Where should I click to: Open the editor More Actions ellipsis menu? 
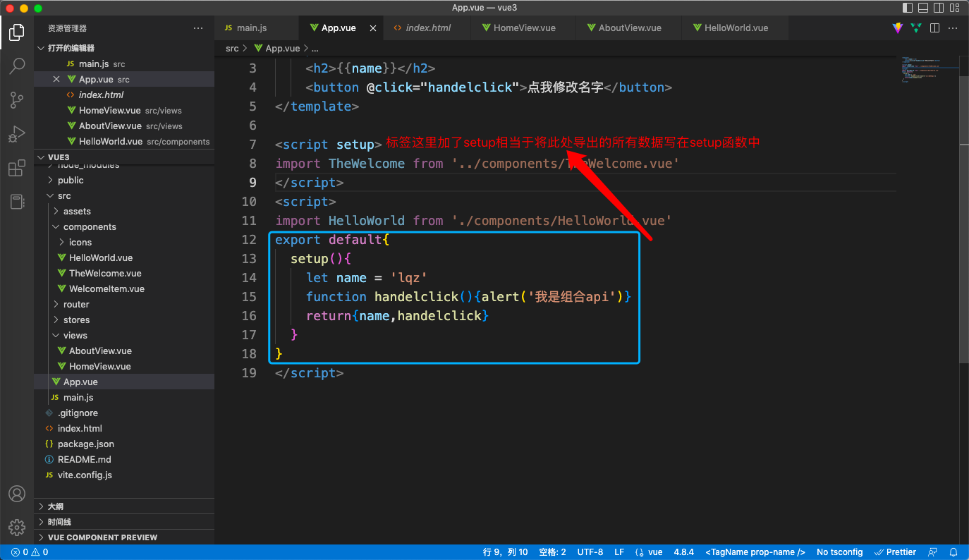click(953, 28)
